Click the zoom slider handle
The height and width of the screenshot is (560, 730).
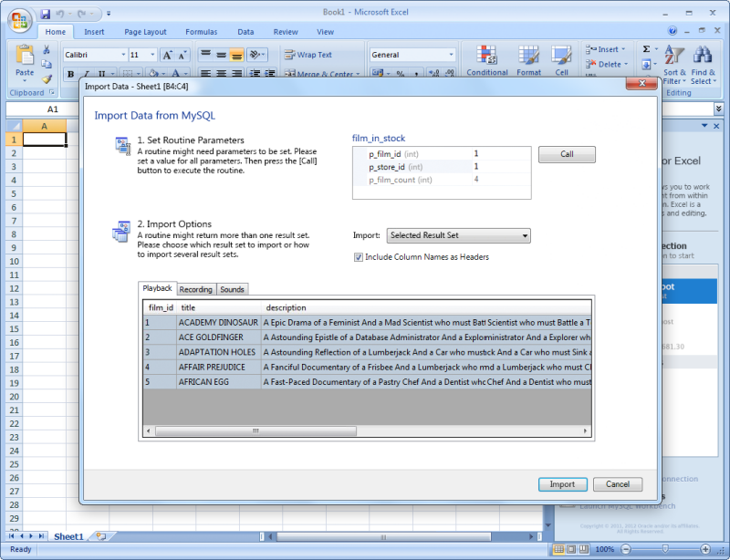click(x=665, y=549)
